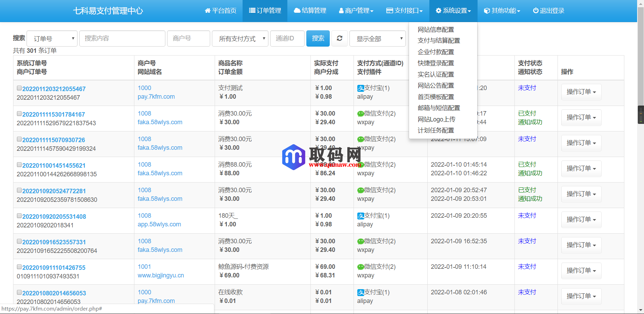Select the checkbox of order 2022011001451455621
The image size is (644, 314).
pyautogui.click(x=19, y=164)
